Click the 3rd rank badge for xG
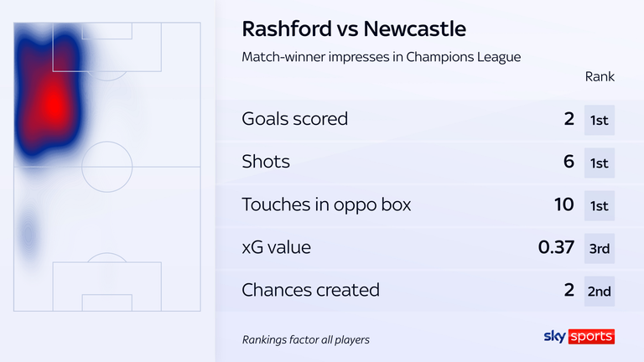Viewport: 644px width, 362px height. coord(600,248)
